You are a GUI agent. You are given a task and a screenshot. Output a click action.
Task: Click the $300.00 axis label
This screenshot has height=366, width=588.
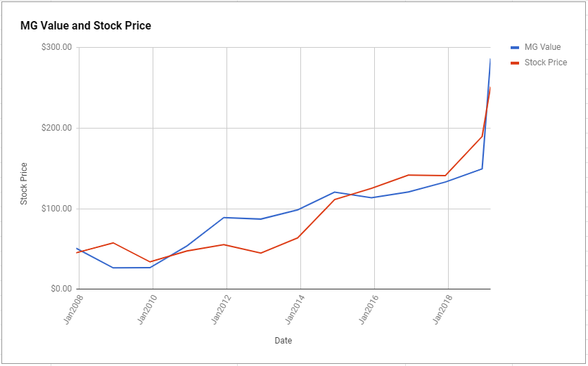pos(57,48)
